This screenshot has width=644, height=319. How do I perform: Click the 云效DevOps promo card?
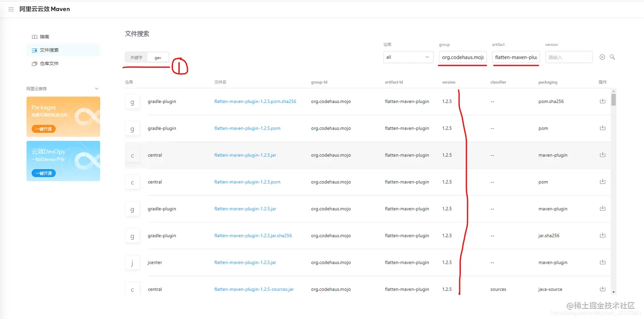pos(63,161)
